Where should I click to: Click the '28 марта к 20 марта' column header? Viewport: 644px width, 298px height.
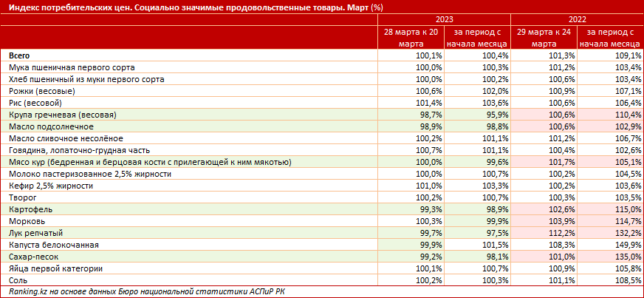click(411, 38)
